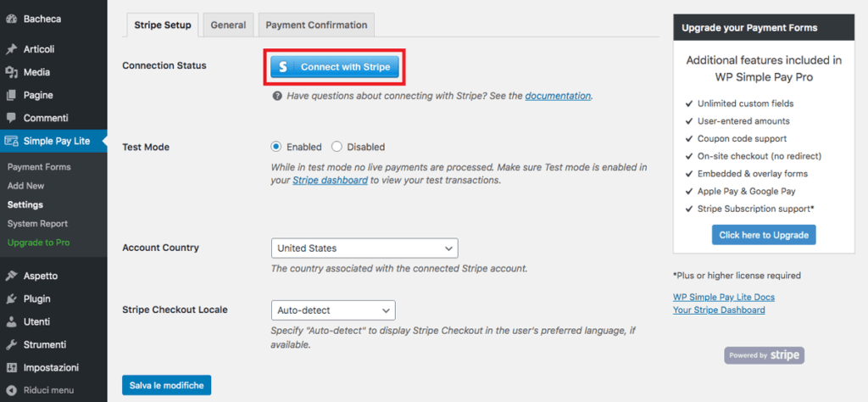The height and width of the screenshot is (402, 868).
Task: Open the Pagine menu label
Action: 38,95
